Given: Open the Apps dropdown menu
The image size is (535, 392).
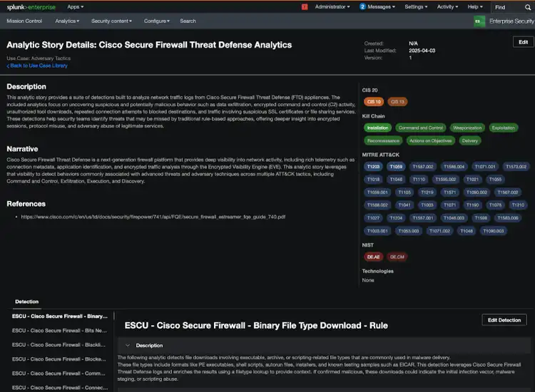Looking at the screenshot, I should point(75,6).
